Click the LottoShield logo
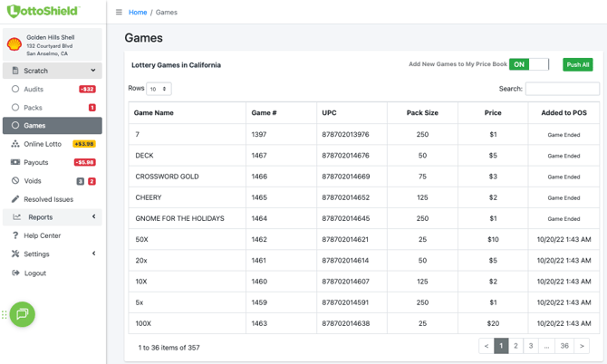Image resolution: width=607 pixels, height=364 pixels. coord(43,11)
